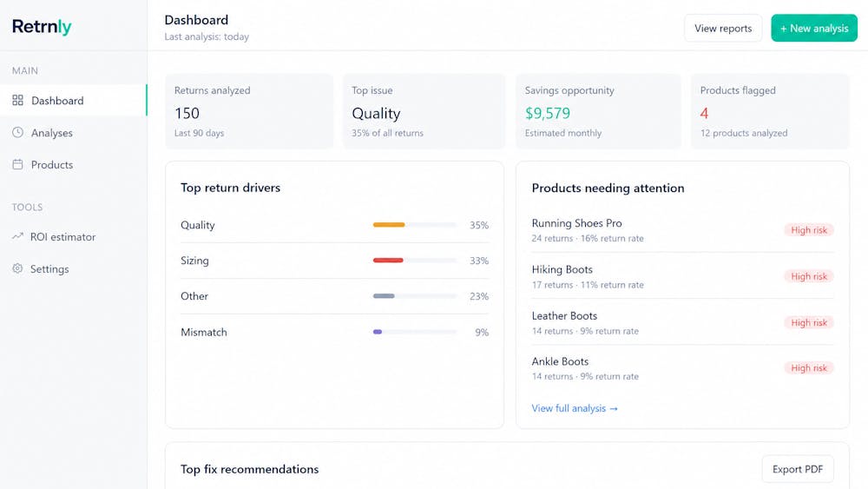This screenshot has height=489, width=868.
Task: Select the Savings opportunity card
Action: coord(598,111)
